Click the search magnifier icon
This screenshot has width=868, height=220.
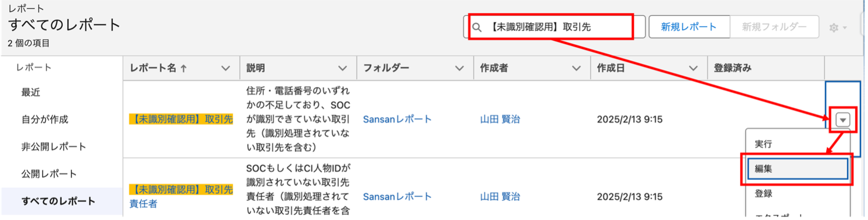(x=477, y=27)
